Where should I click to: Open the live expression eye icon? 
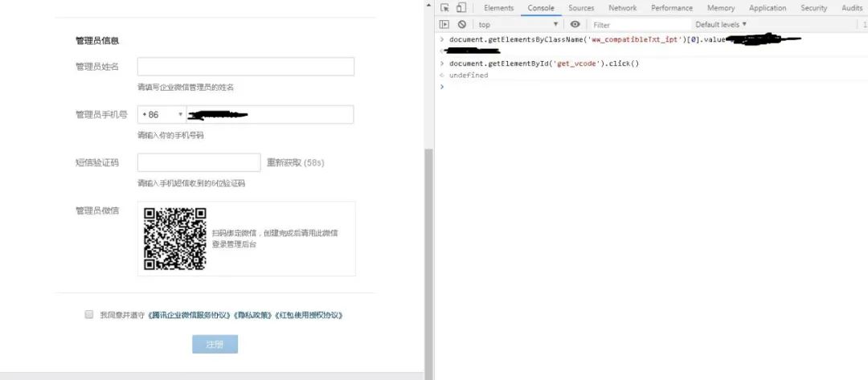click(x=575, y=24)
